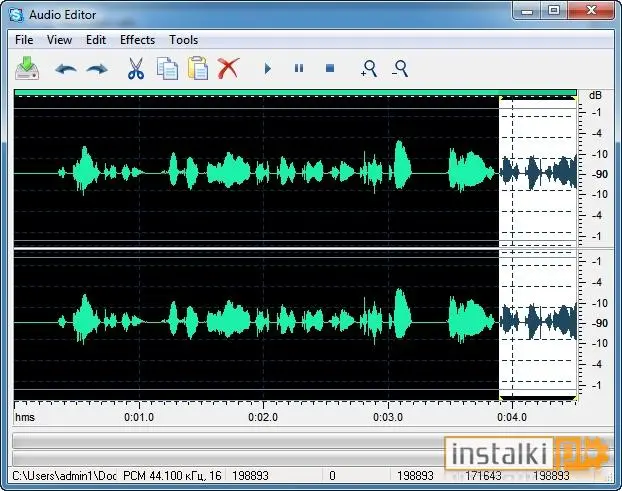Open the File menu
The width and height of the screenshot is (622, 491).
[24, 40]
